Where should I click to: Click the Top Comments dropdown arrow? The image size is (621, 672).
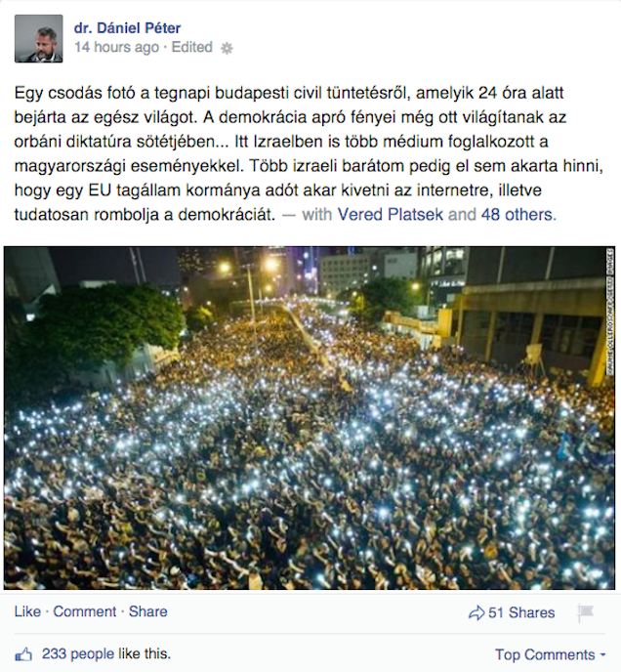click(x=603, y=655)
